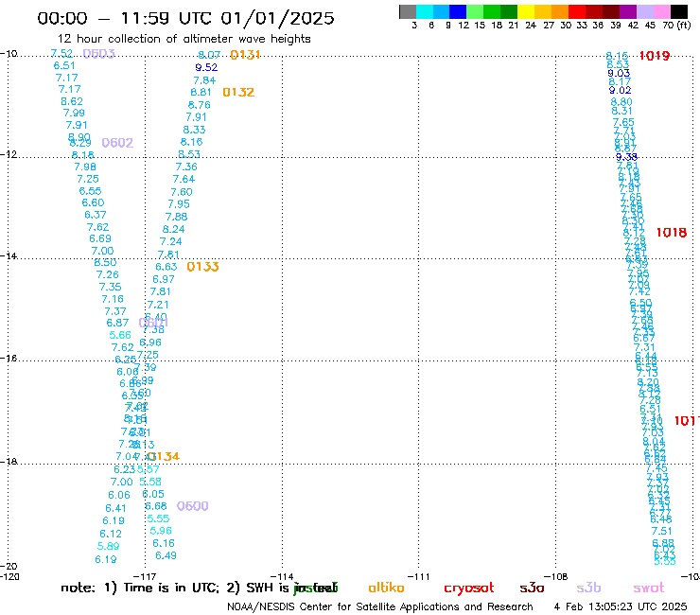The height and width of the screenshot is (615, 700).
Task: Click the wave height value 9.52
Action: click(206, 67)
